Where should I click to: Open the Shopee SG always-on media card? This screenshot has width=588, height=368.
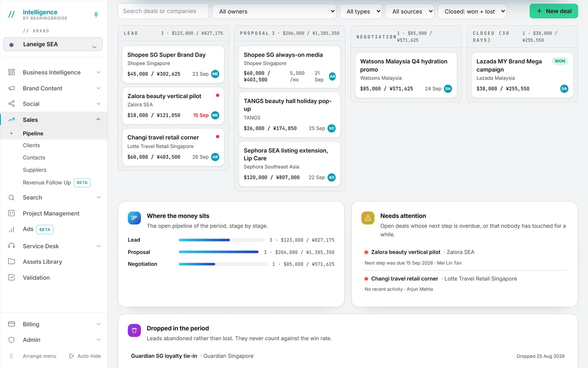[x=289, y=67]
